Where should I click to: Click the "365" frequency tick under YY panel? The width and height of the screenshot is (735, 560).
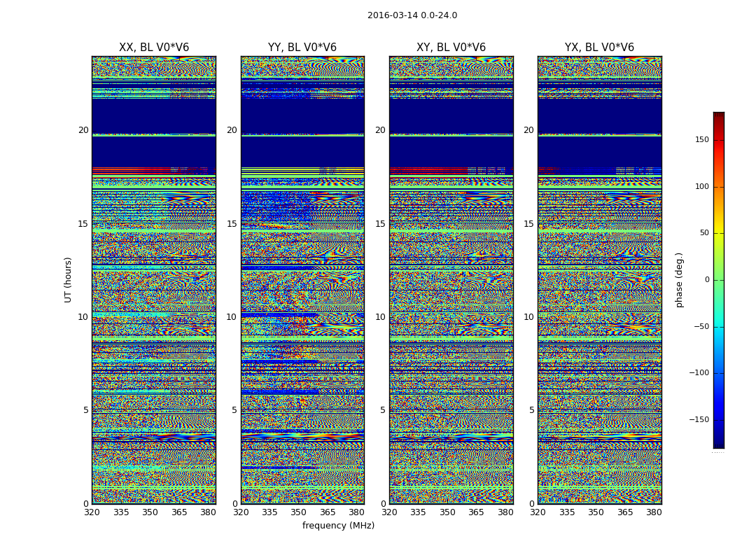point(328,512)
